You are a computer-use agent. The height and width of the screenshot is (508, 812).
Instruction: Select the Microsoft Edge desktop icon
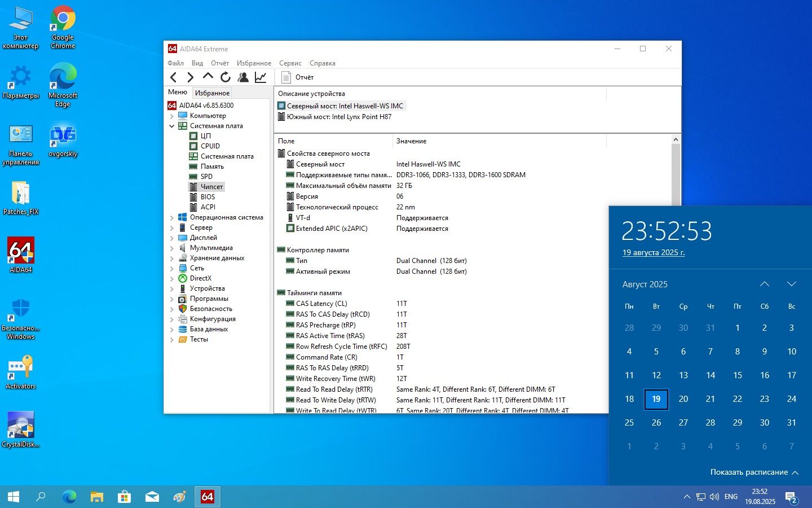63,85
